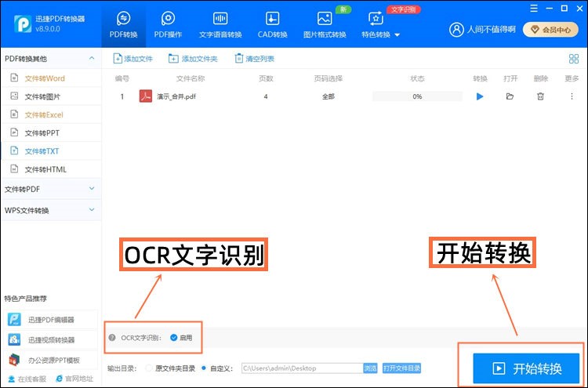The image size is (588, 388).
Task: Click the 文件名称 column header
Action: click(191, 78)
